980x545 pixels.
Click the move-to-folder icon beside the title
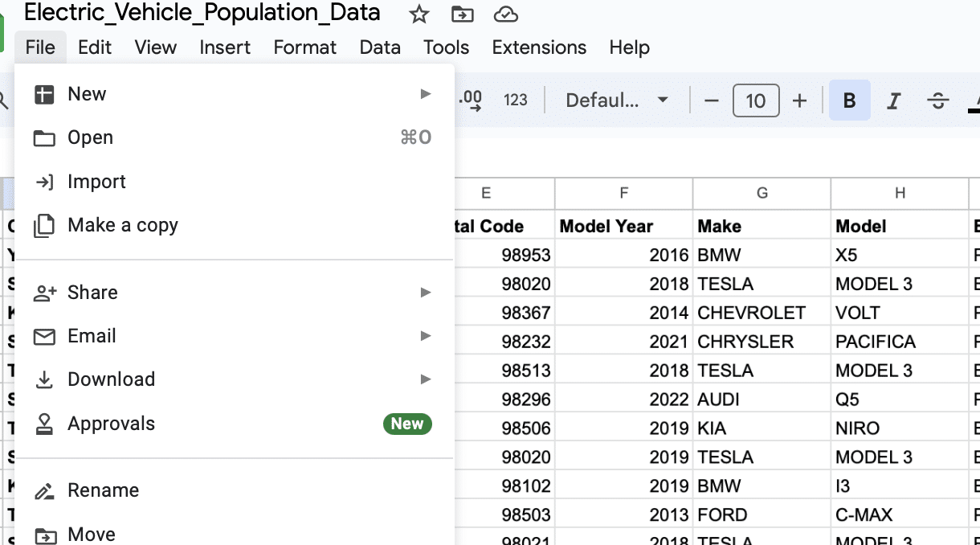[462, 14]
